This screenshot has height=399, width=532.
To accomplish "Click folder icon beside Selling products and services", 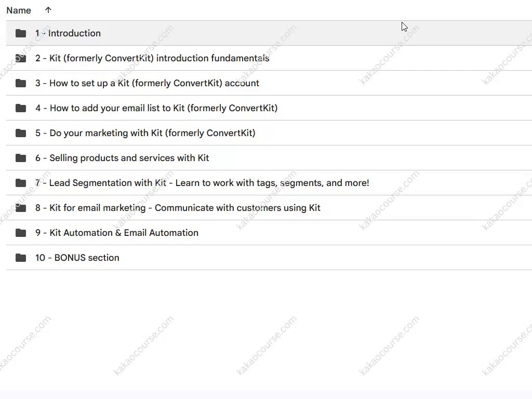I will click(x=21, y=158).
